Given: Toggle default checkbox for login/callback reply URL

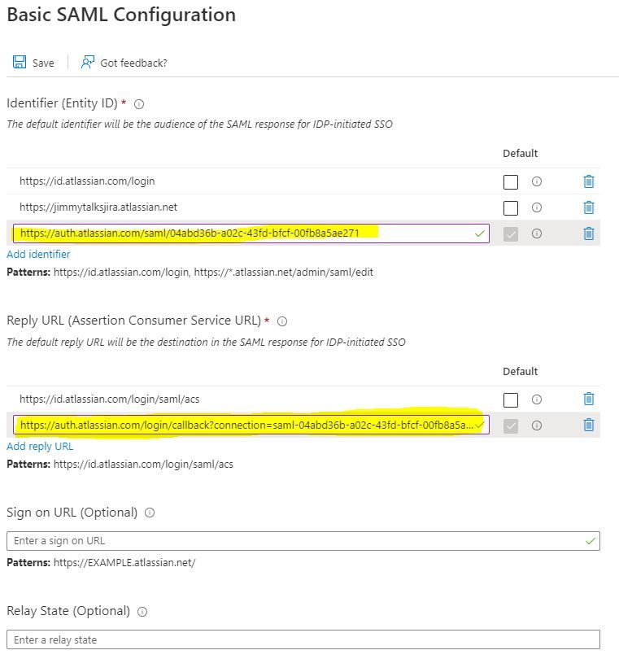Looking at the screenshot, I should point(510,426).
